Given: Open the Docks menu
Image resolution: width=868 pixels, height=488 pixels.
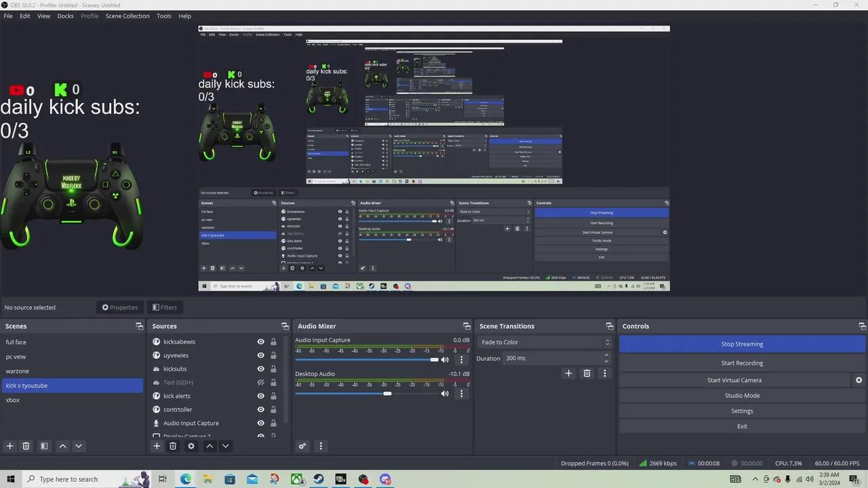Looking at the screenshot, I should 65,16.
